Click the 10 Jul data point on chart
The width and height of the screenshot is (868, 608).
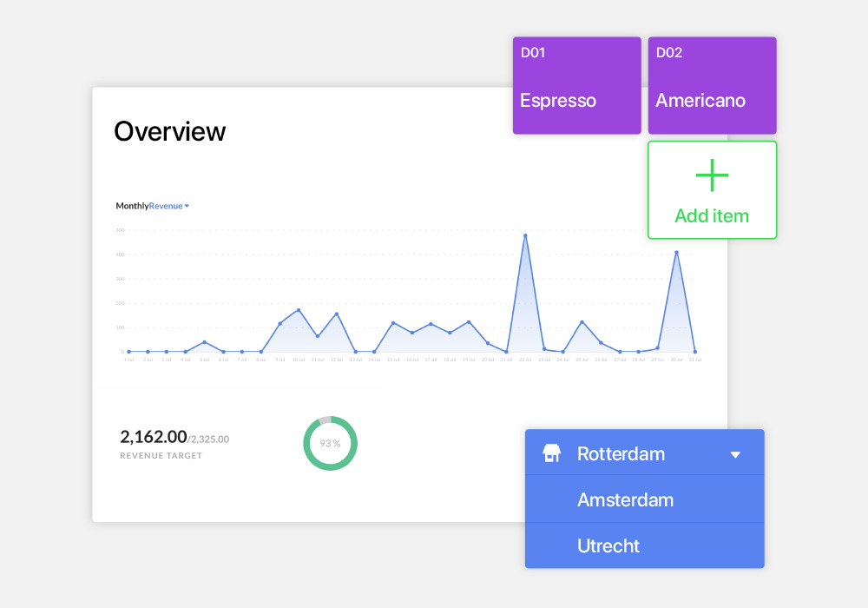299,310
